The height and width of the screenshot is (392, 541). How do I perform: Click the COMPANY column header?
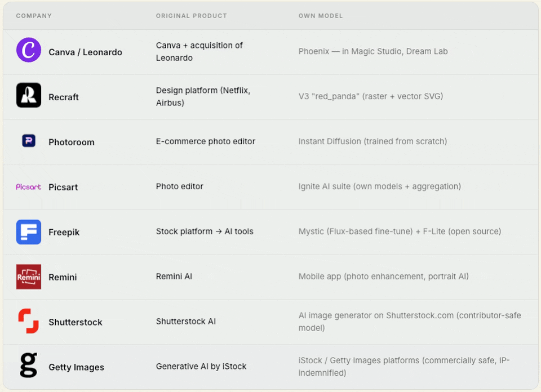pyautogui.click(x=34, y=16)
